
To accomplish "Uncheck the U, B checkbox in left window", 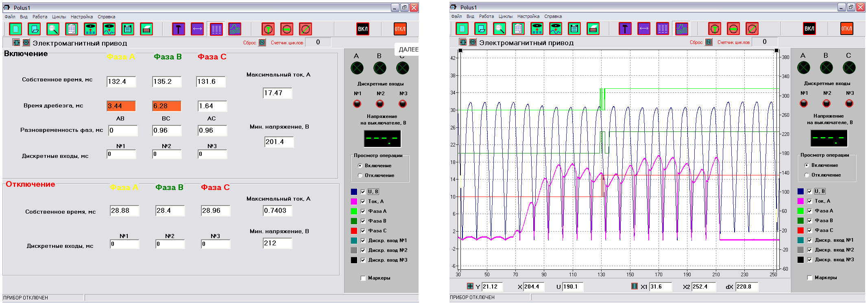I will (363, 192).
